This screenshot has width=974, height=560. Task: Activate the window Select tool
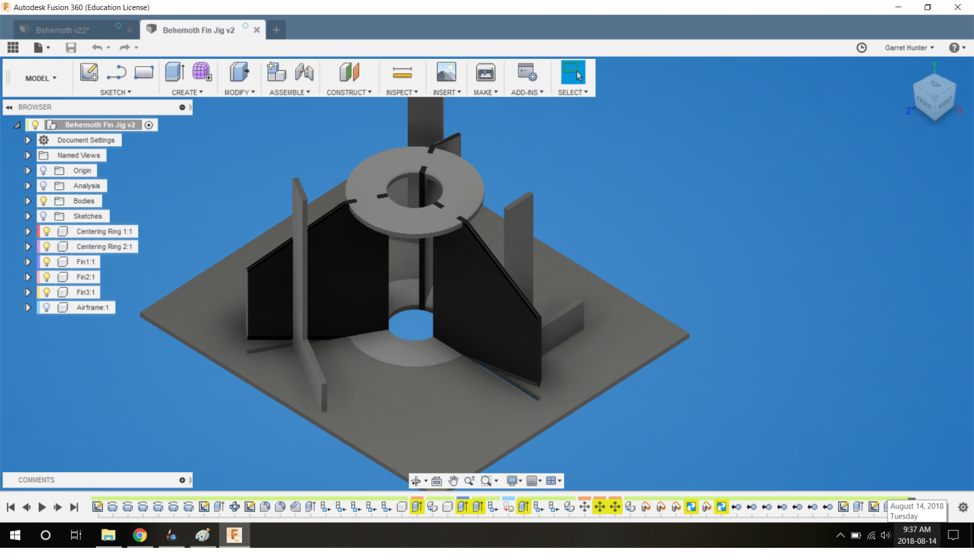pos(573,72)
